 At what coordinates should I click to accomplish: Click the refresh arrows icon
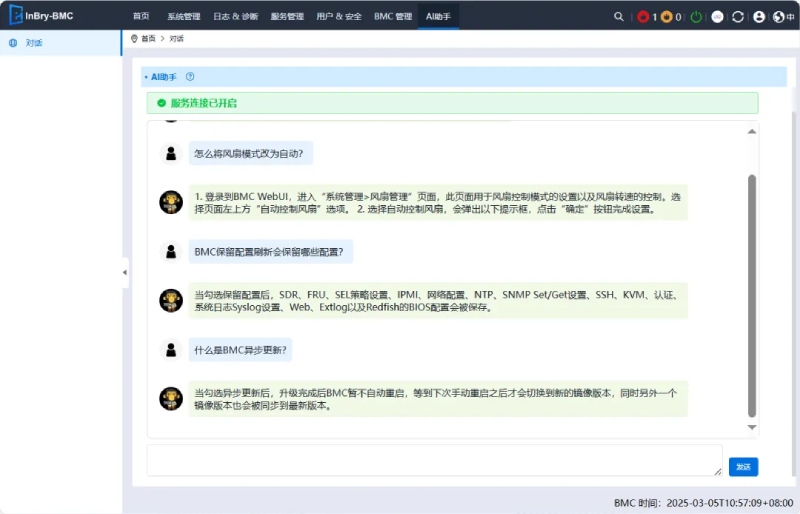738,17
